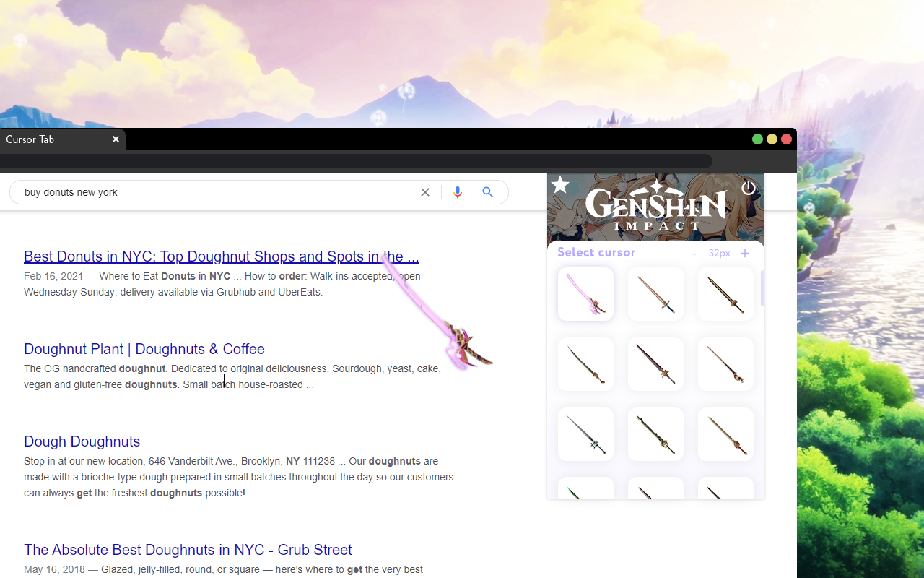Image resolution: width=924 pixels, height=578 pixels.
Task: Choose the light wooden sword with teal grip
Action: tap(655, 294)
